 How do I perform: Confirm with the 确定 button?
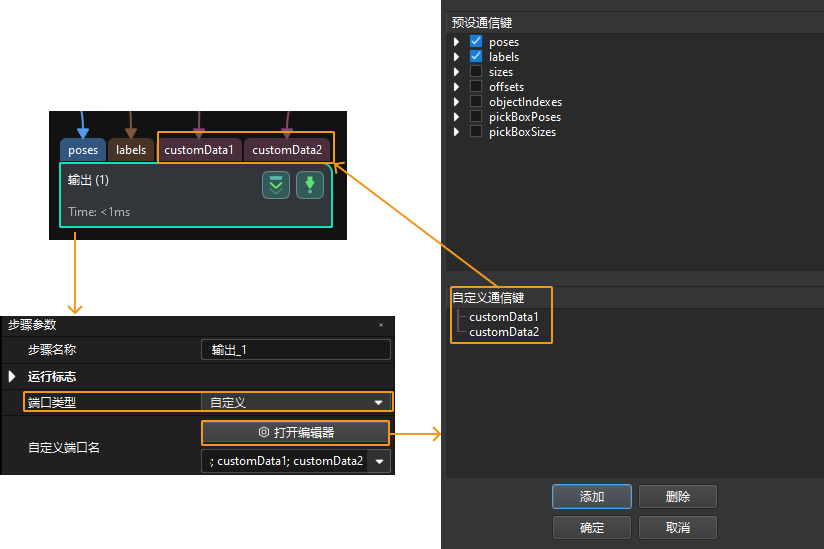coord(592,527)
